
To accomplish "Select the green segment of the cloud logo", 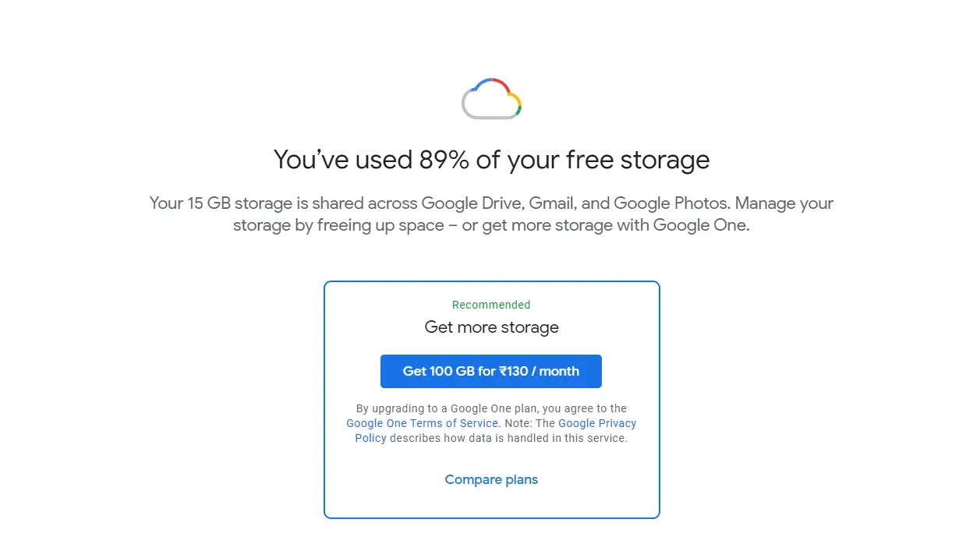I will click(518, 110).
